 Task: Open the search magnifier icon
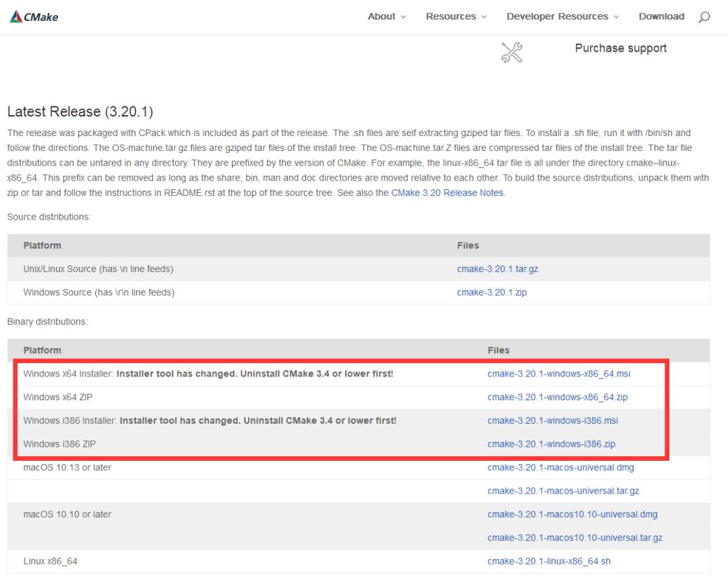704,17
